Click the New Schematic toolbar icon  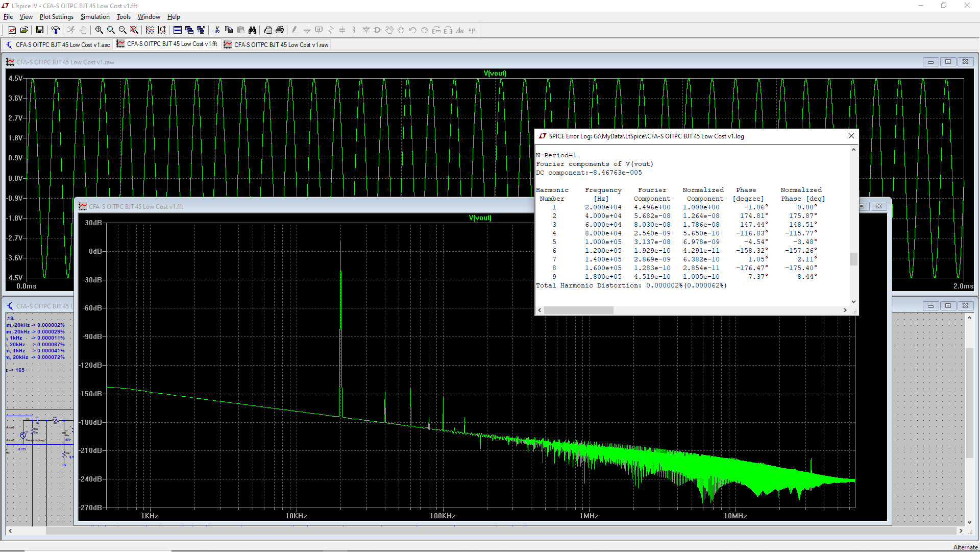point(12,30)
